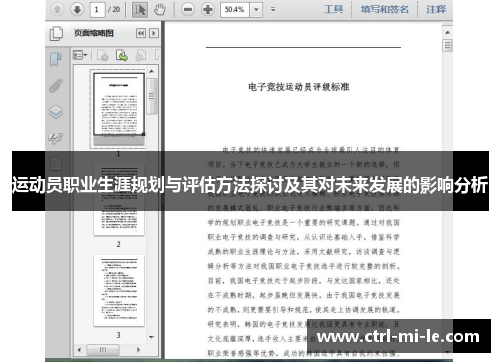Click document scroll up arrow
Image resolution: width=500 pixels, height=362 pixels.
click(x=447, y=32)
